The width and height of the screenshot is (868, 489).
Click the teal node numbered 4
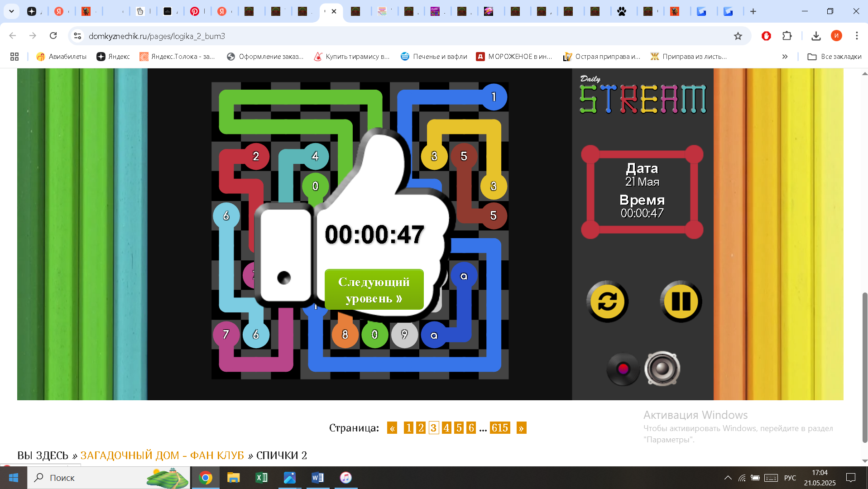click(x=315, y=156)
